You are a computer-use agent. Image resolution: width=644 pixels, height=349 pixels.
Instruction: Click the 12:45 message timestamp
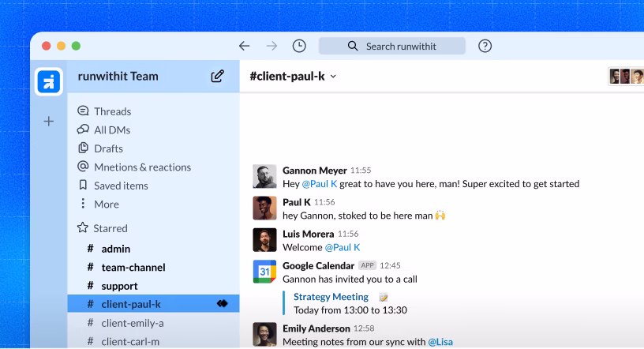click(x=390, y=265)
